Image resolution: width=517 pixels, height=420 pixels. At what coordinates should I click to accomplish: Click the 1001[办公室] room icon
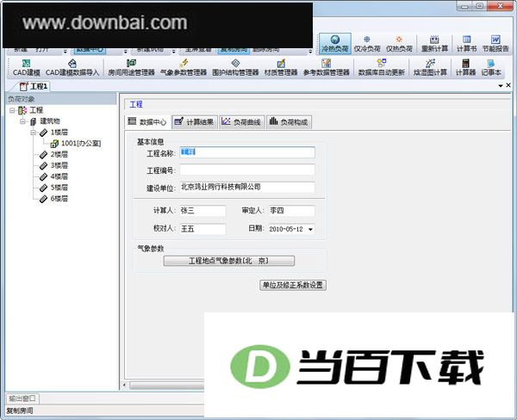pyautogui.click(x=54, y=144)
